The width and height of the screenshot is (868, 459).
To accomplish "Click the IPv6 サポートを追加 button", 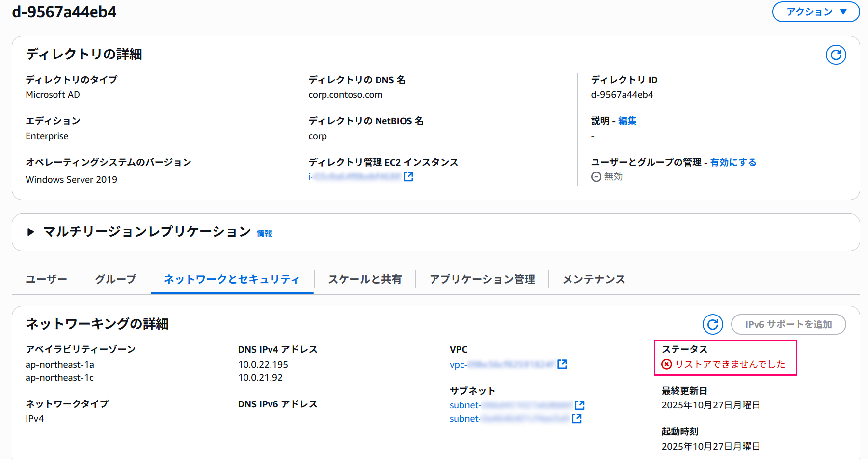I will pyautogui.click(x=788, y=324).
